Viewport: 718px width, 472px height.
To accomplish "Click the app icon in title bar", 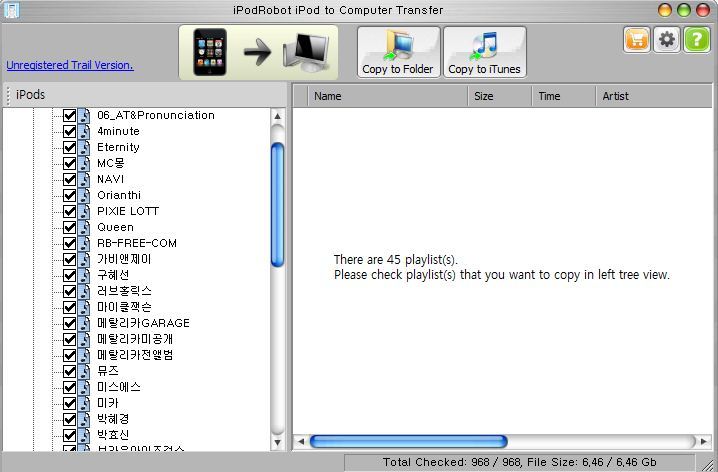I will click(11, 10).
